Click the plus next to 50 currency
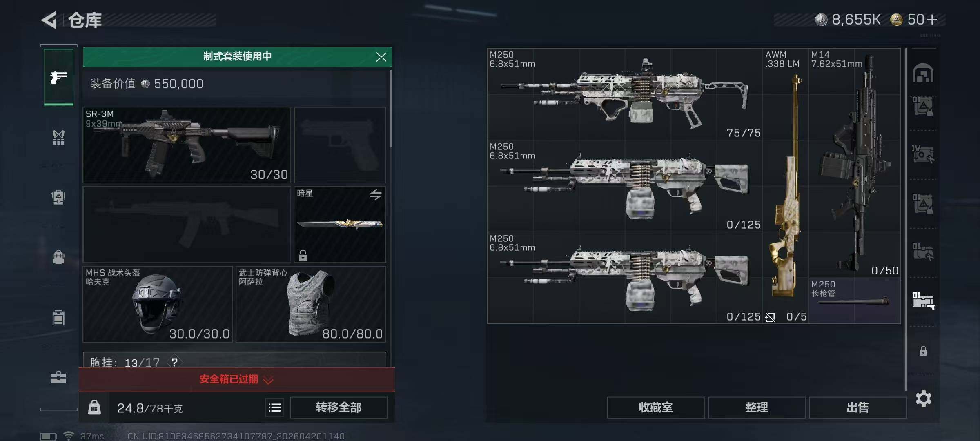 click(x=932, y=19)
